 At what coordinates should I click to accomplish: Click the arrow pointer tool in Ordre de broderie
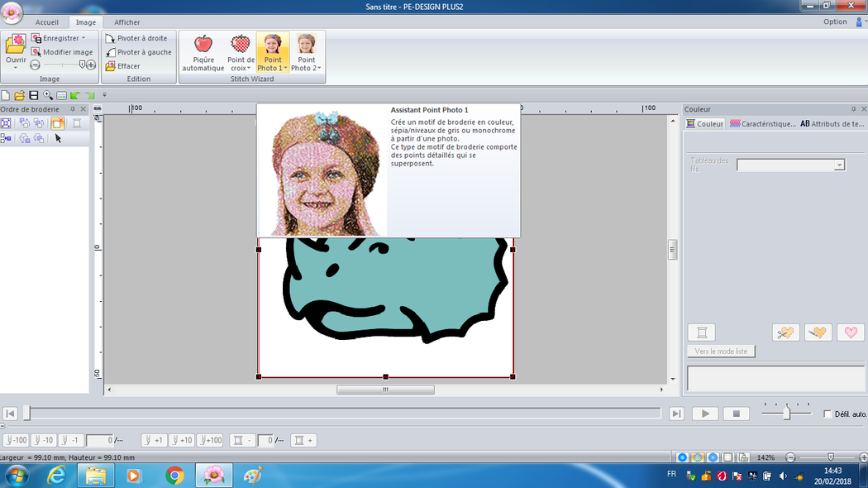click(x=58, y=138)
